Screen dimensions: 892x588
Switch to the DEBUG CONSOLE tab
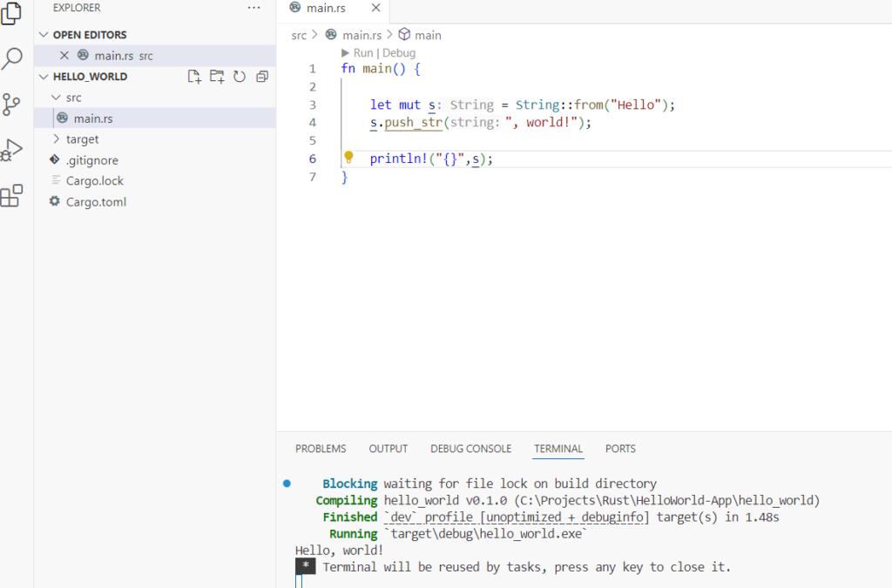pyautogui.click(x=470, y=449)
